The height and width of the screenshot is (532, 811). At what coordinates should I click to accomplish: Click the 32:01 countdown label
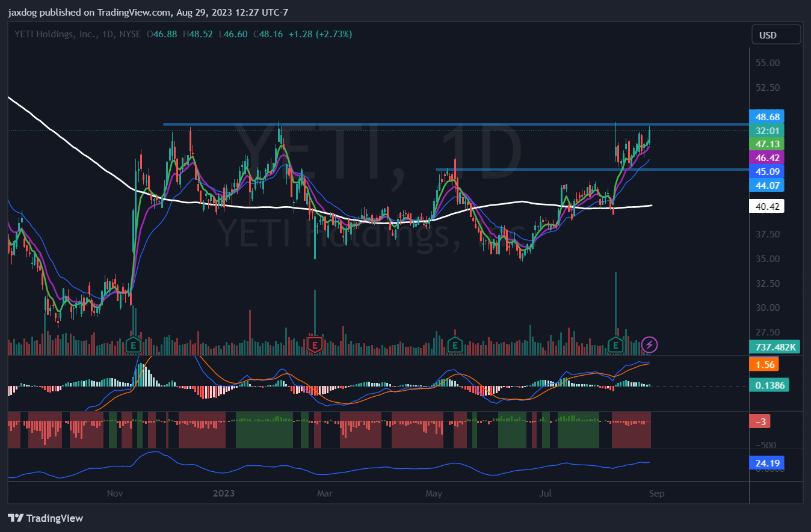[766, 130]
